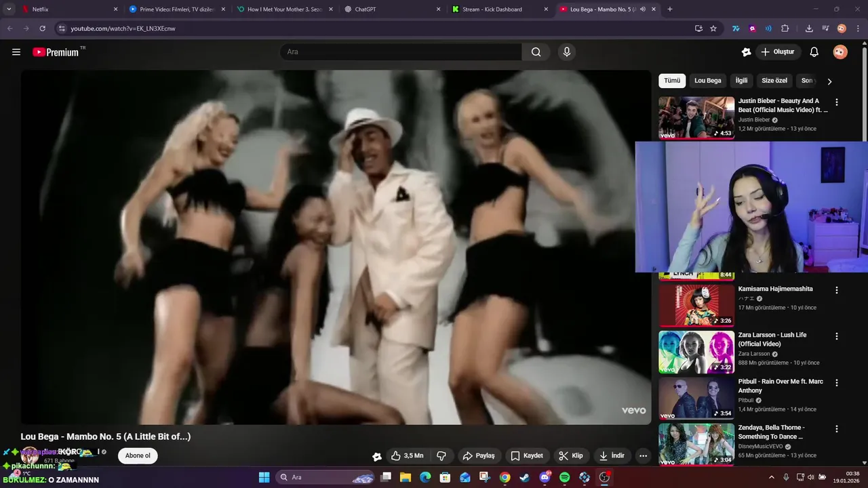Open the YouTube guide hamburger menu
This screenshot has height=488, width=868.
click(x=16, y=52)
